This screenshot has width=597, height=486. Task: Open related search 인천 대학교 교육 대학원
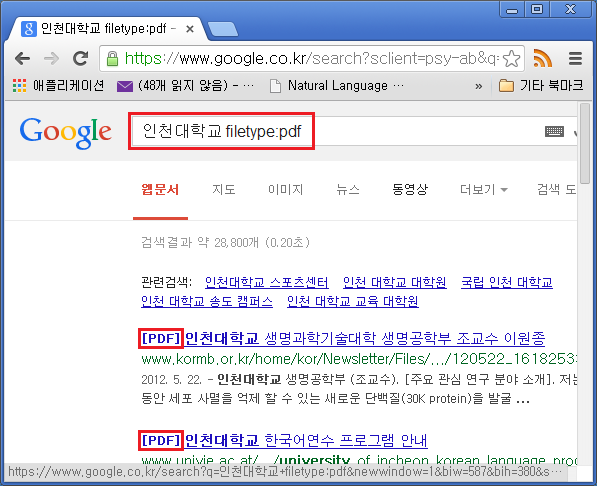pyautogui.click(x=353, y=301)
